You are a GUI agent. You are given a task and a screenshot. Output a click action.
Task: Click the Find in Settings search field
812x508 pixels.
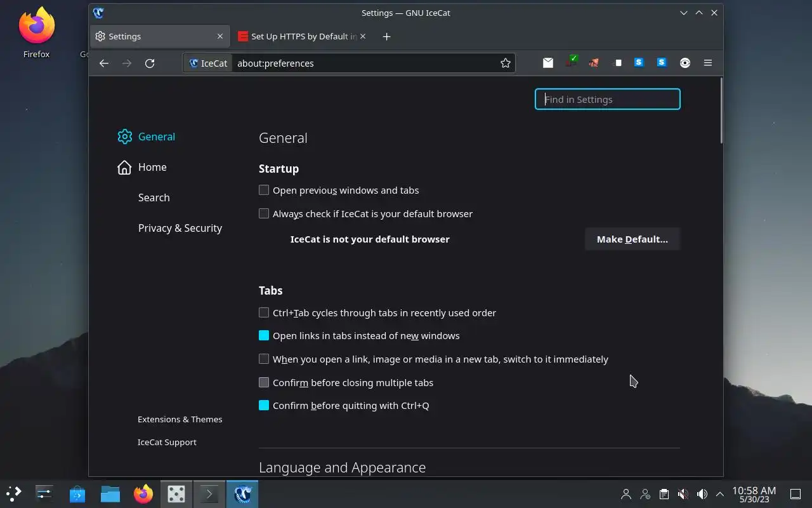608,99
